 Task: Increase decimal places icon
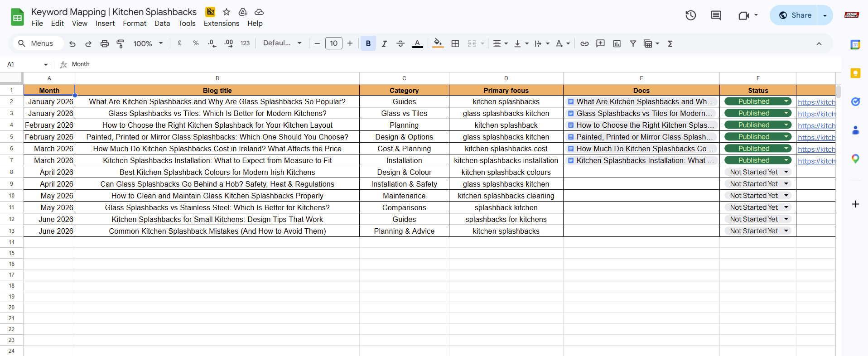coord(229,43)
